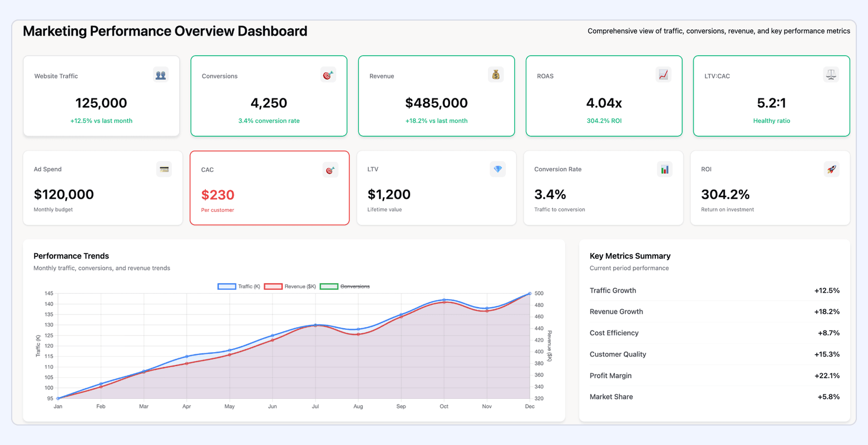Hide the Traffic (K) series via legend
Screen dimensions: 868x445
239,286
